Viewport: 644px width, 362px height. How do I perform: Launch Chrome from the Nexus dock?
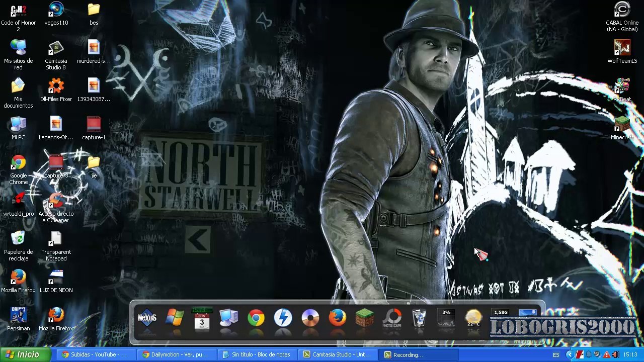[x=256, y=318]
